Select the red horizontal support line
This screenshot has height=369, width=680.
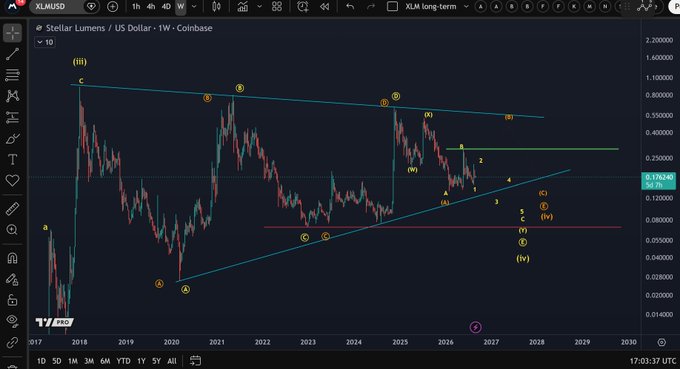click(x=442, y=227)
